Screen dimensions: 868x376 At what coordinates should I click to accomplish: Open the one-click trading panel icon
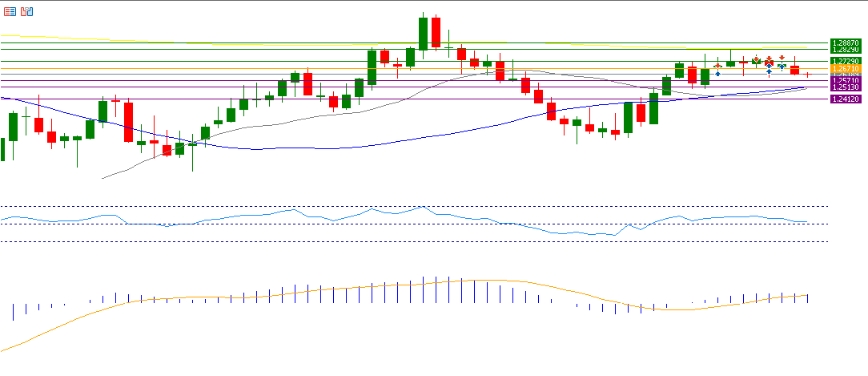(x=27, y=12)
